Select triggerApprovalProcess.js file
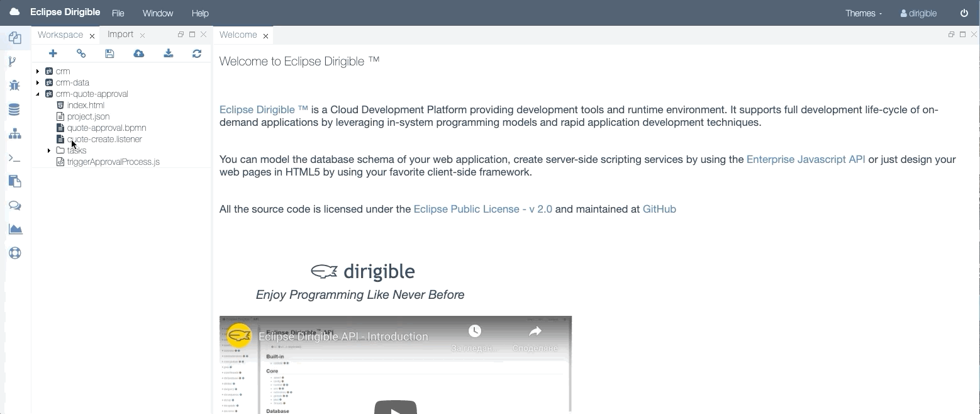980x414 pixels. coord(113,162)
